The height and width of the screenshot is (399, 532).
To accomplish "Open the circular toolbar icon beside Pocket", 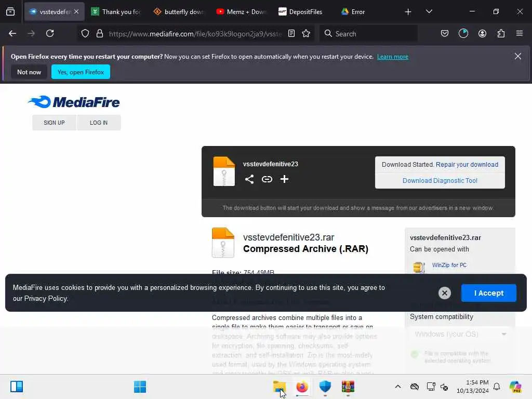I will (463, 33).
